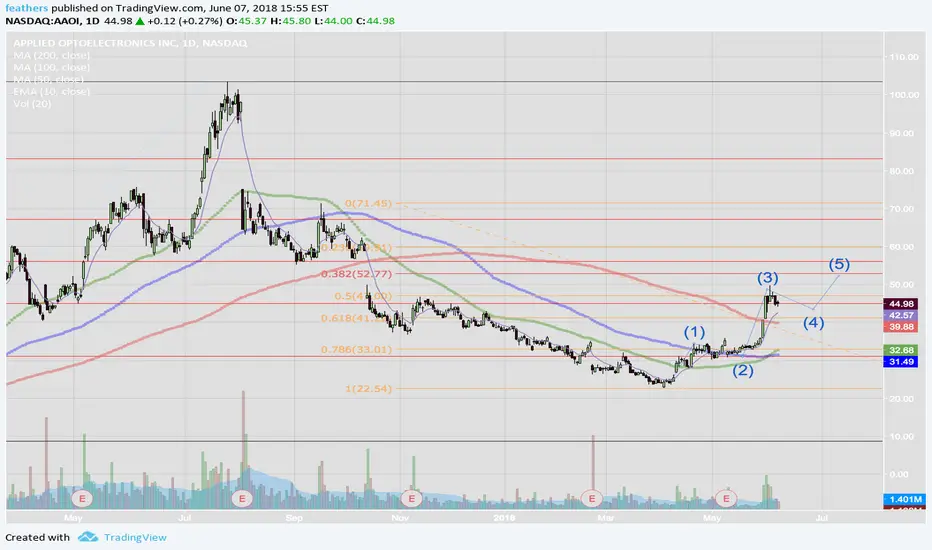This screenshot has height=550, width=932.
Task: Click the 42.57 EMA price label
Action: [901, 315]
